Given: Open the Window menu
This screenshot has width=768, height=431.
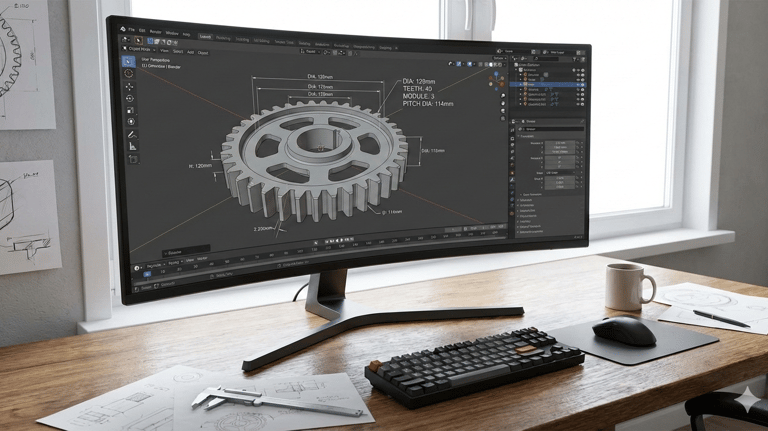Looking at the screenshot, I should (172, 33).
